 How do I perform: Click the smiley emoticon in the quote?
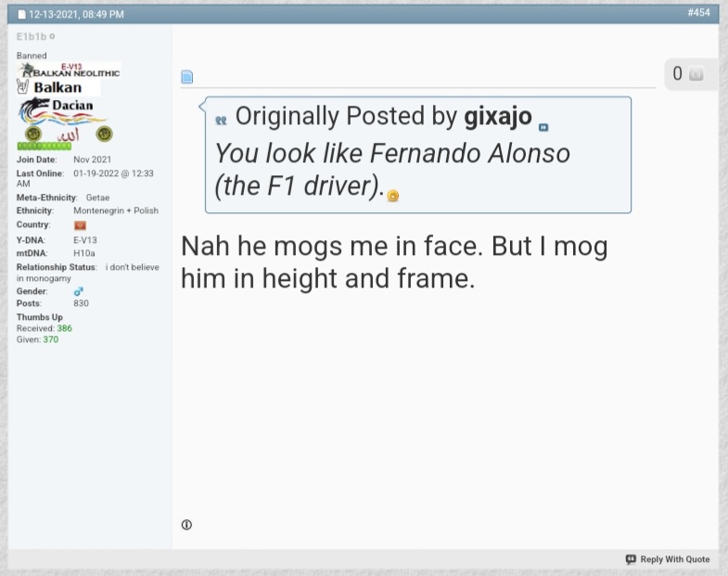pyautogui.click(x=393, y=196)
